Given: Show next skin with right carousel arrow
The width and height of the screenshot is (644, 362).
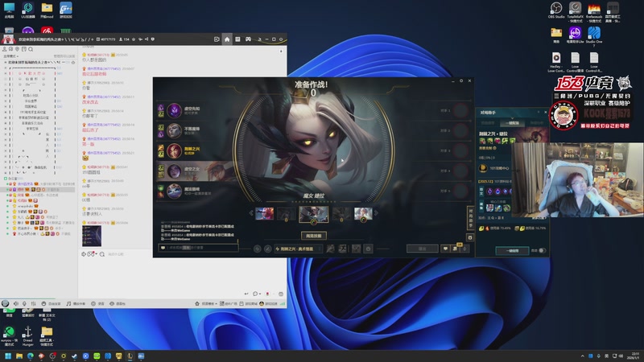Looking at the screenshot, I should 376,213.
